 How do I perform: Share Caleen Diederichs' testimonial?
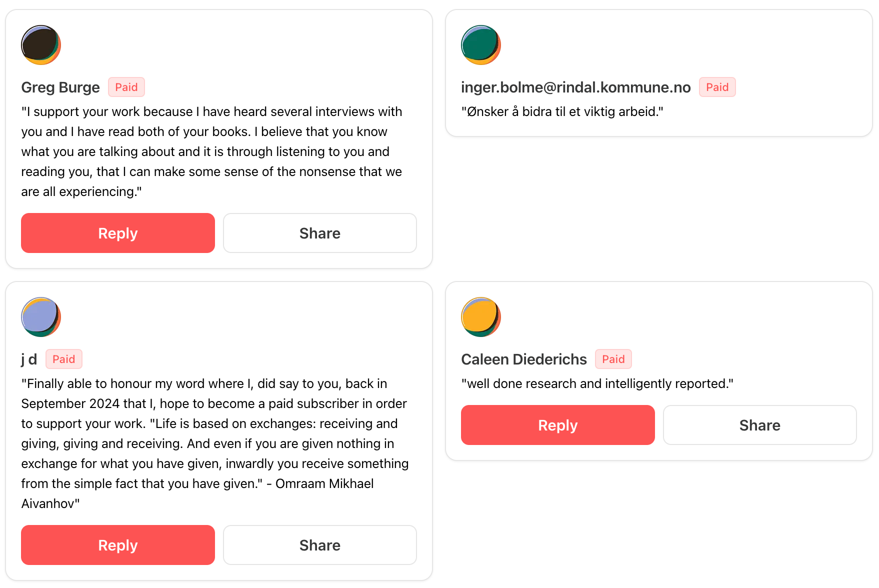760,425
